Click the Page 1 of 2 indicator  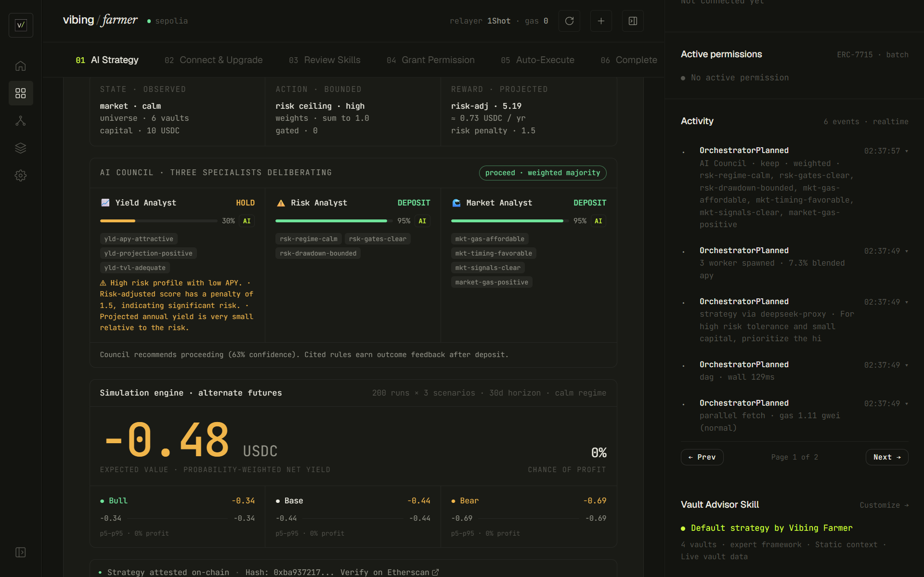tap(794, 457)
